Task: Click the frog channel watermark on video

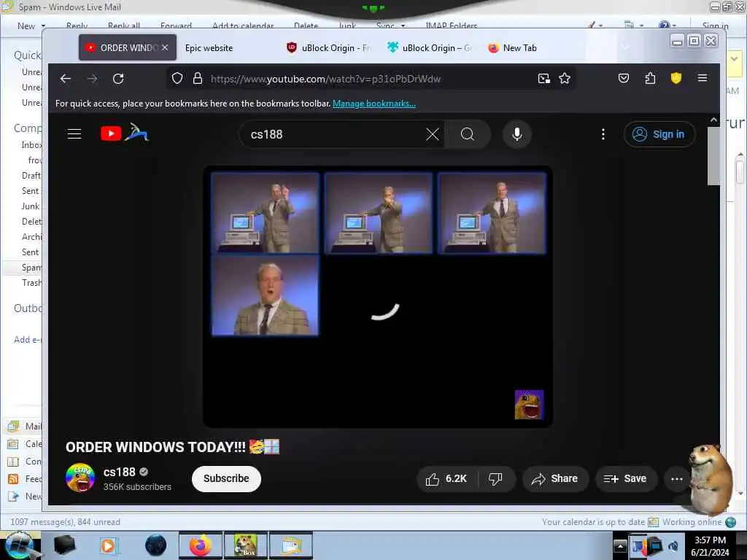Action: [x=529, y=405]
